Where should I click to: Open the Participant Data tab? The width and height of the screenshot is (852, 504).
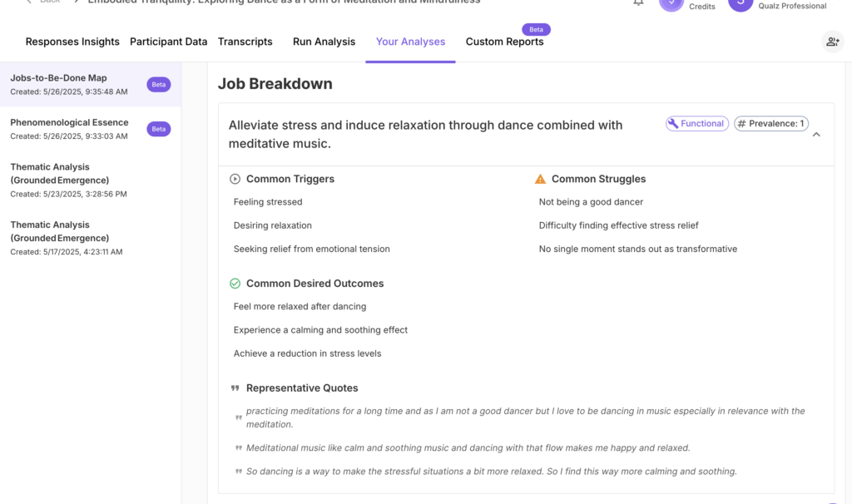pos(168,42)
